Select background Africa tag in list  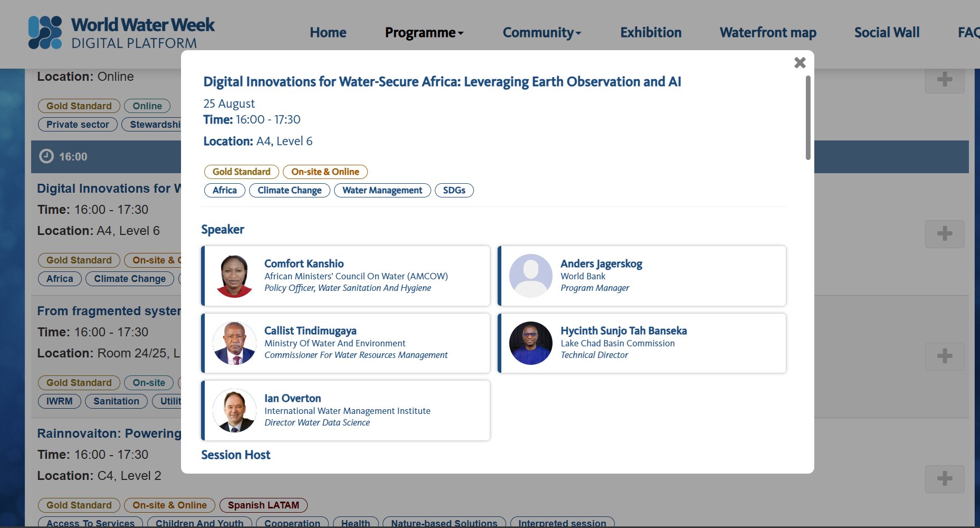tap(60, 279)
